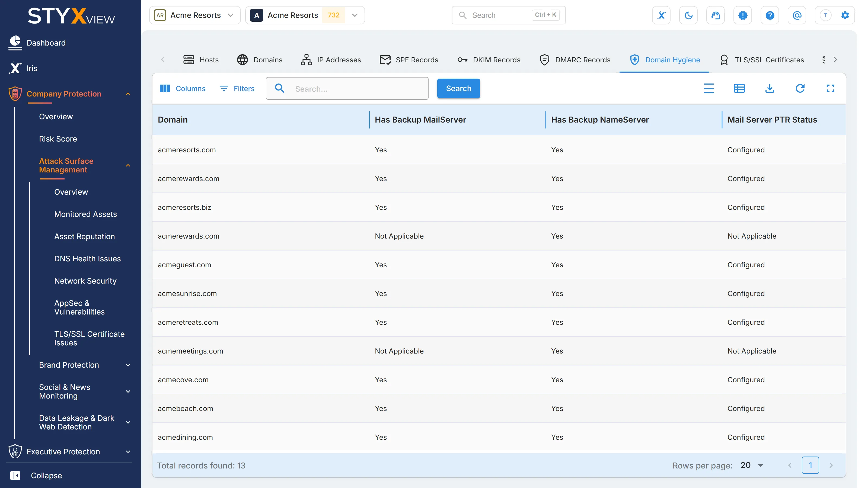Viewport: 868px width, 488px height.
Task: Toggle dark mode moon icon
Action: pos(688,15)
